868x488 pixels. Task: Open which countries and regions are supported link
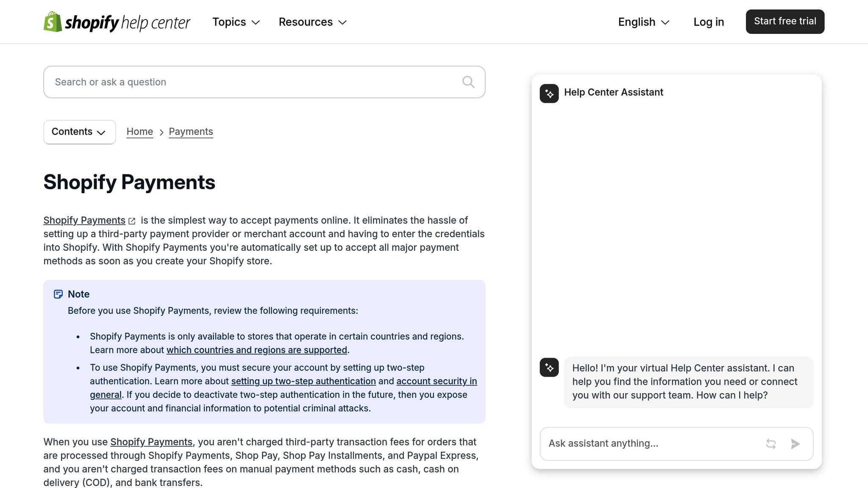pyautogui.click(x=256, y=350)
